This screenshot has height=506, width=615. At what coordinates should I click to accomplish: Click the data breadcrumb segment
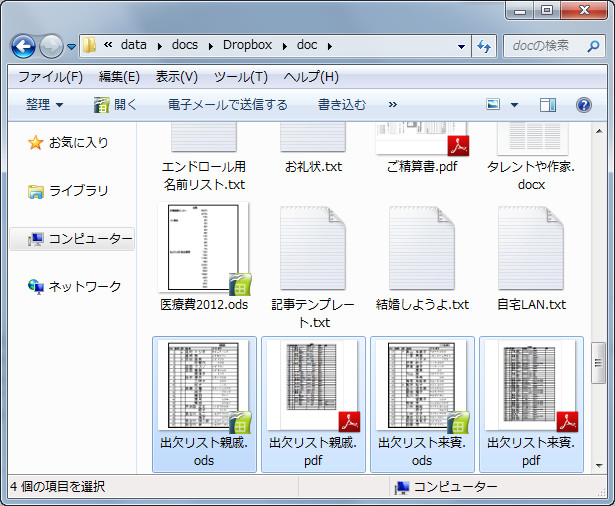[x=134, y=45]
